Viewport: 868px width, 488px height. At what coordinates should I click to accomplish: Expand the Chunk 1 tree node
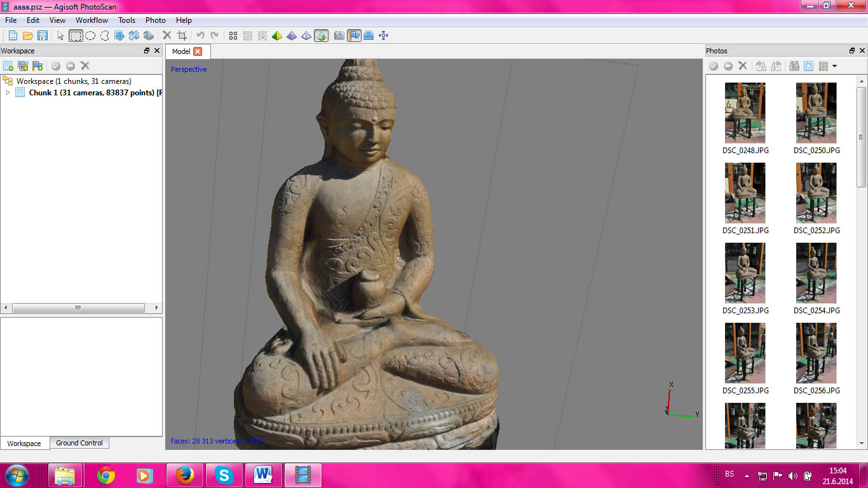(8, 93)
